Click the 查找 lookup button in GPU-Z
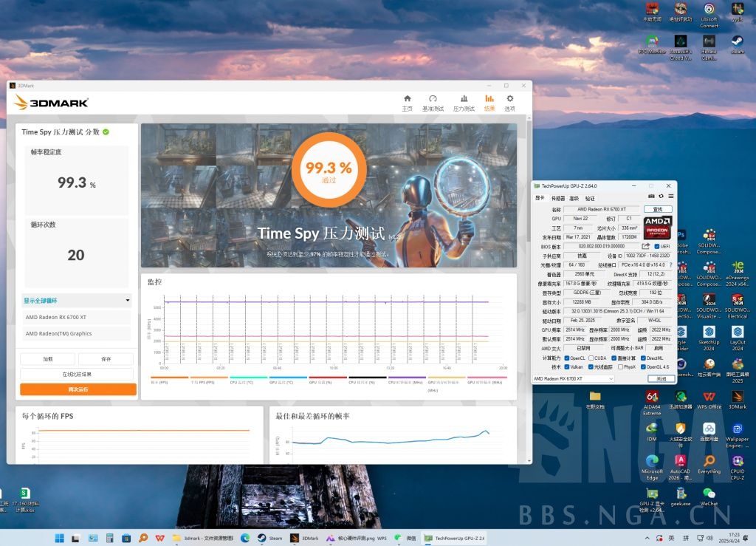756x546 pixels. pos(658,209)
